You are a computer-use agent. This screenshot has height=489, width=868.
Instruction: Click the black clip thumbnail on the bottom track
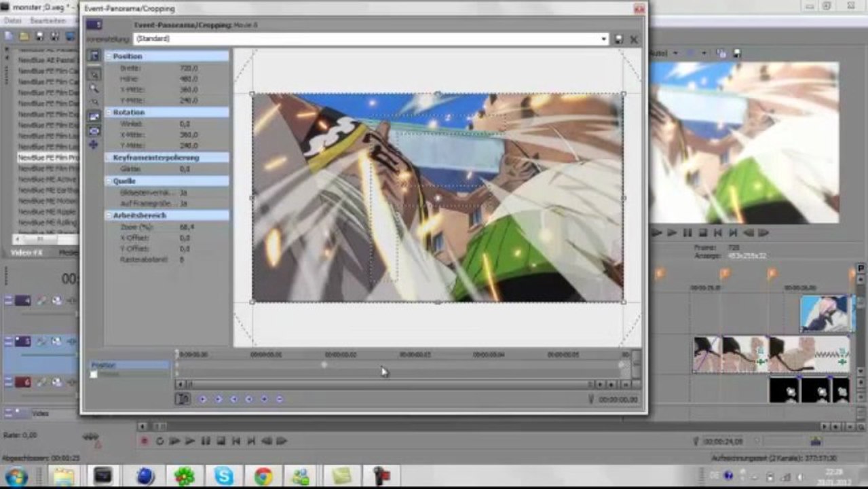(785, 390)
